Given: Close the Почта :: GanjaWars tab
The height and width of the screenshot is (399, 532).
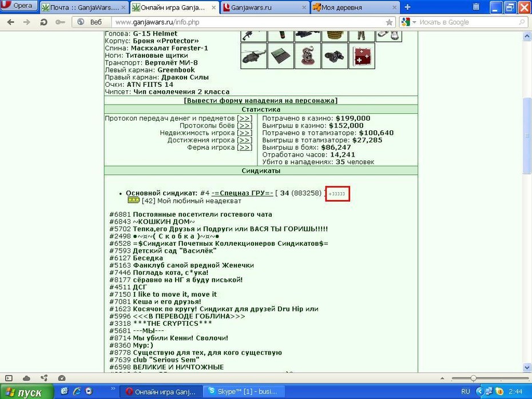Looking at the screenshot, I should [123, 7].
